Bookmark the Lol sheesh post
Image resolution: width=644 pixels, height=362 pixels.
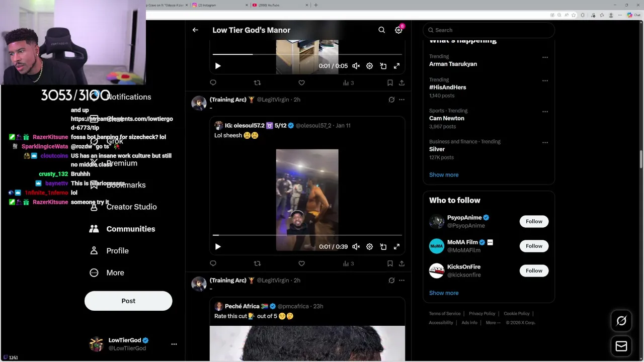pos(390,263)
